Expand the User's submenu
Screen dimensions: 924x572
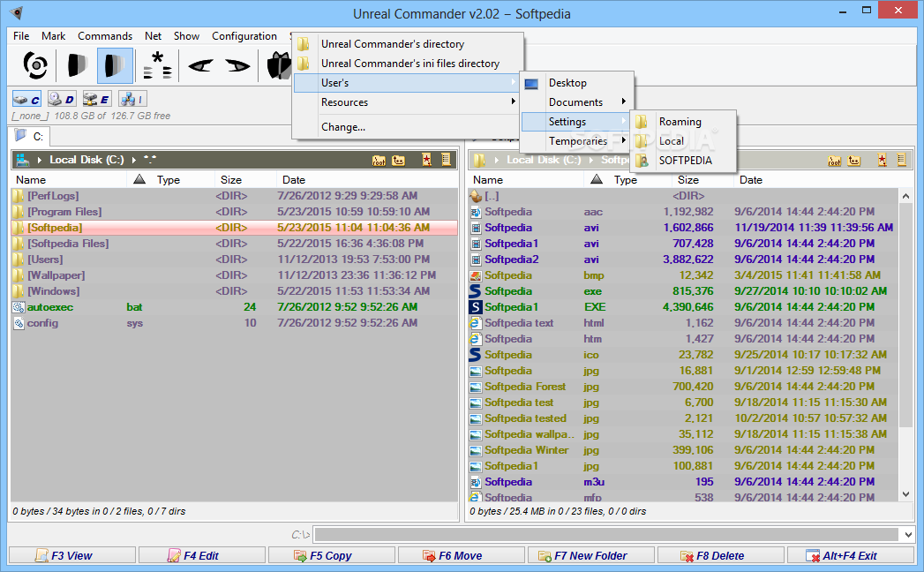tap(408, 83)
